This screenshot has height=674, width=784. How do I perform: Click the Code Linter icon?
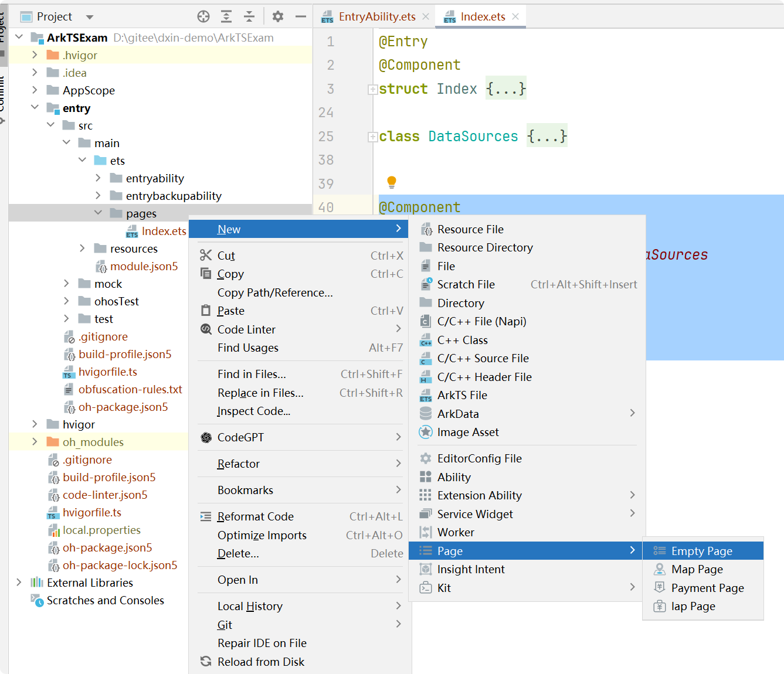click(206, 329)
